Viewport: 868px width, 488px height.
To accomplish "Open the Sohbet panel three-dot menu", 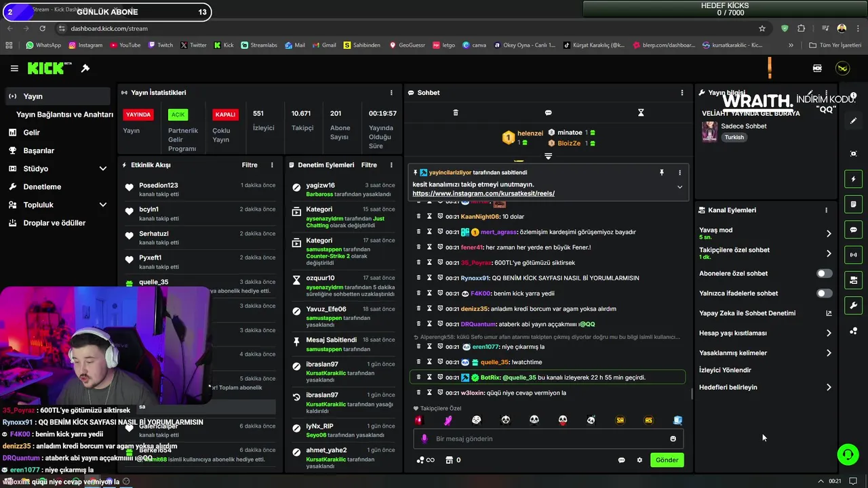I will pyautogui.click(x=682, y=93).
